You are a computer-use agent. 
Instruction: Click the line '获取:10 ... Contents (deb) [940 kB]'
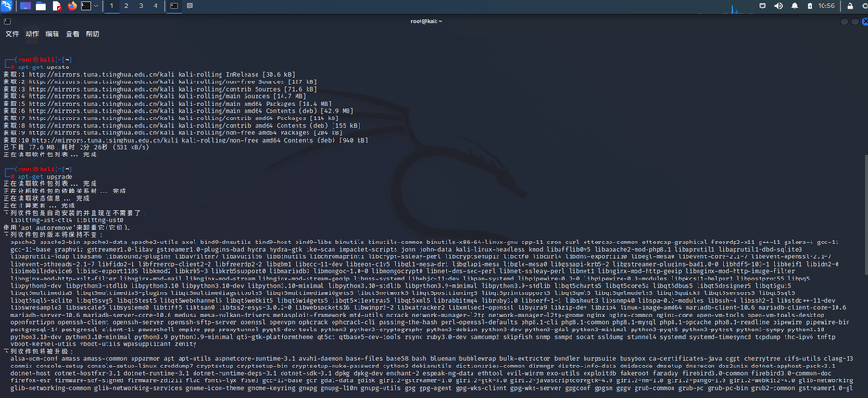point(185,141)
